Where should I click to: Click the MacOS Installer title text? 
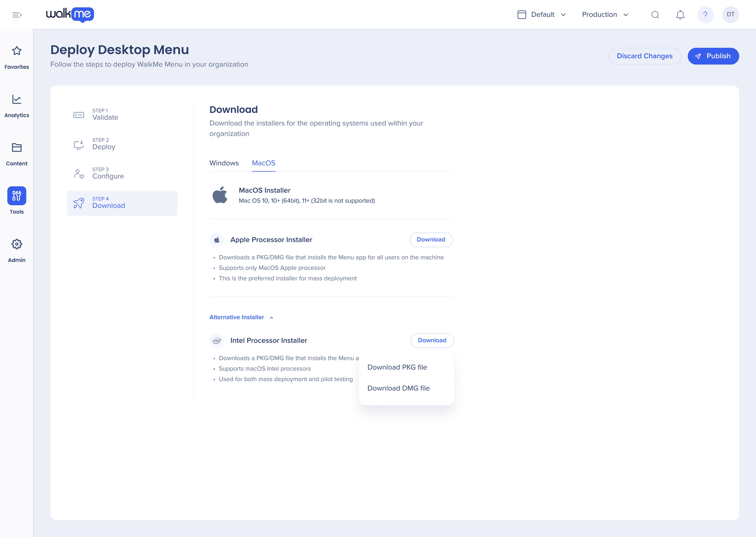265,190
